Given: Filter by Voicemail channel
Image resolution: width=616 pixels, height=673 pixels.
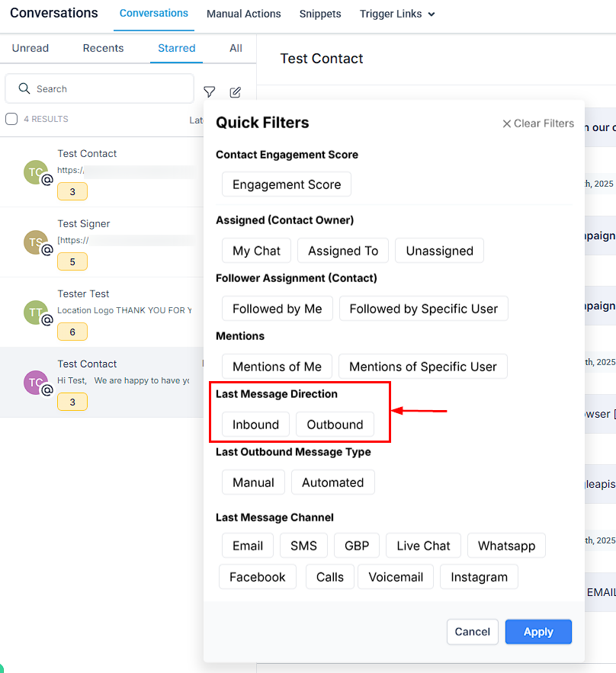Looking at the screenshot, I should click(396, 577).
